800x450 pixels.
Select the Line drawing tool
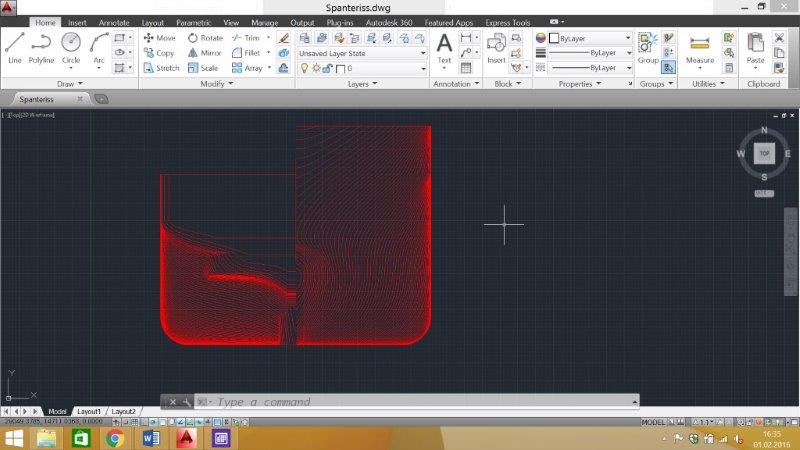tap(15, 48)
